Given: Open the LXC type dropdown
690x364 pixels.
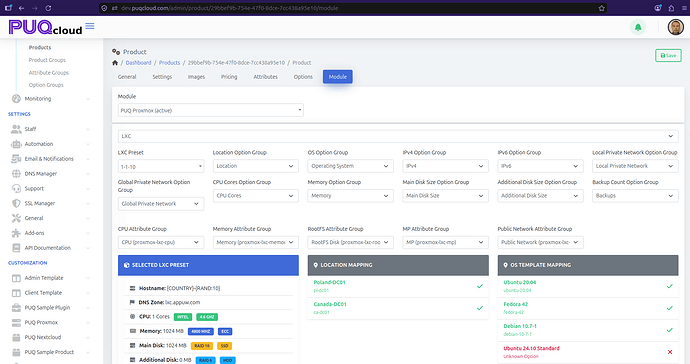Looking at the screenshot, I should click(398, 136).
